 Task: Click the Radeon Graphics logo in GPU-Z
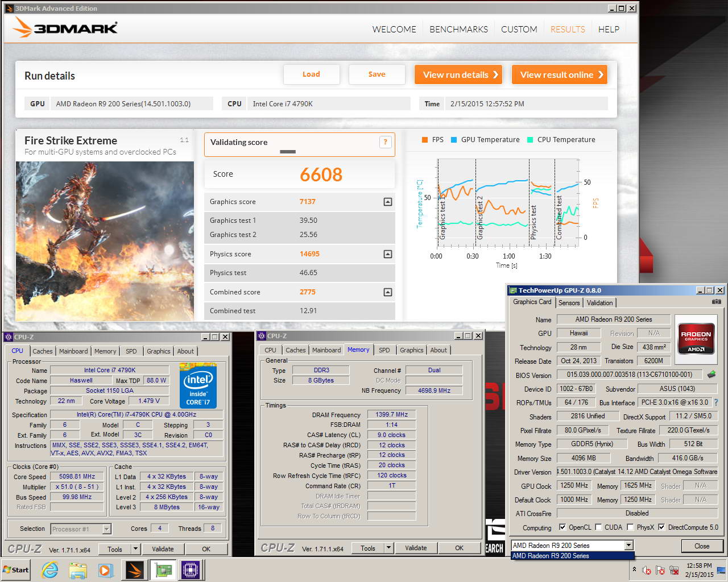click(696, 339)
